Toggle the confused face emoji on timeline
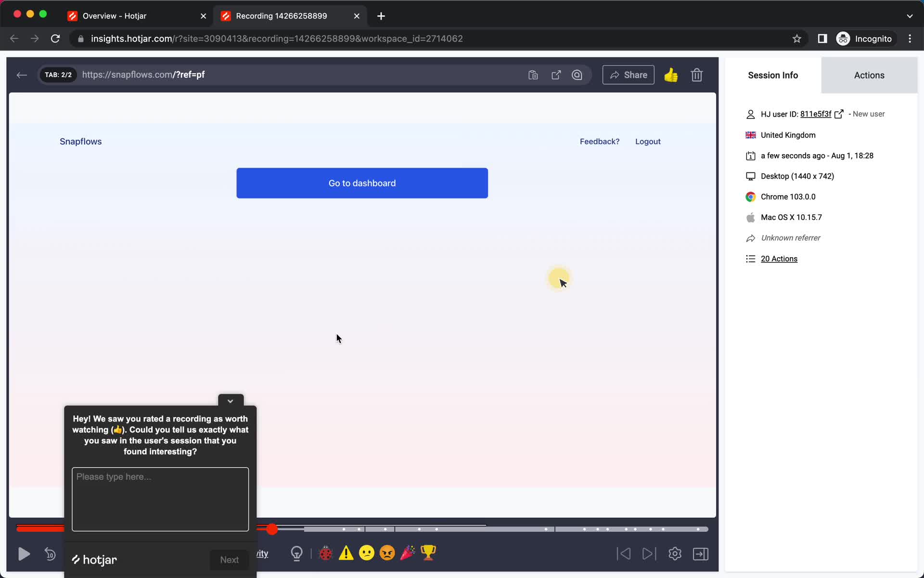This screenshot has width=924, height=578. tap(367, 552)
